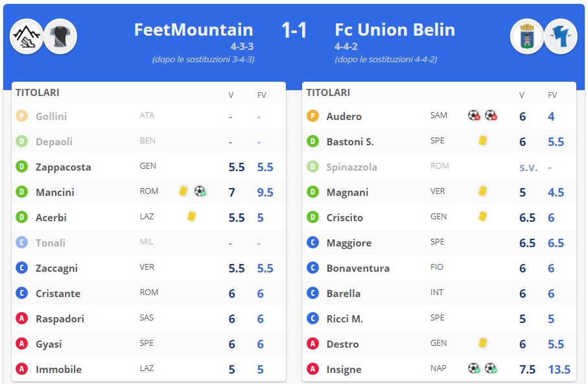The image size is (588, 384).
Task: Select player Insigne in the lineup
Action: 344,369
